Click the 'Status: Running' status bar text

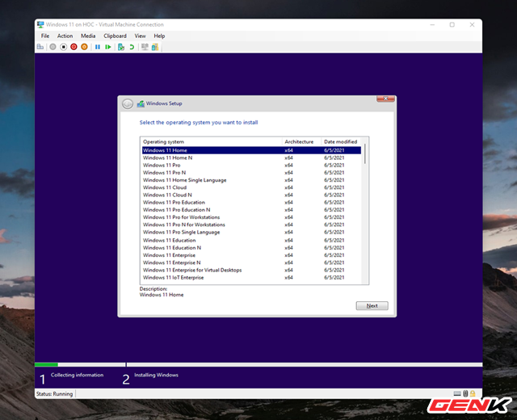[54, 393]
